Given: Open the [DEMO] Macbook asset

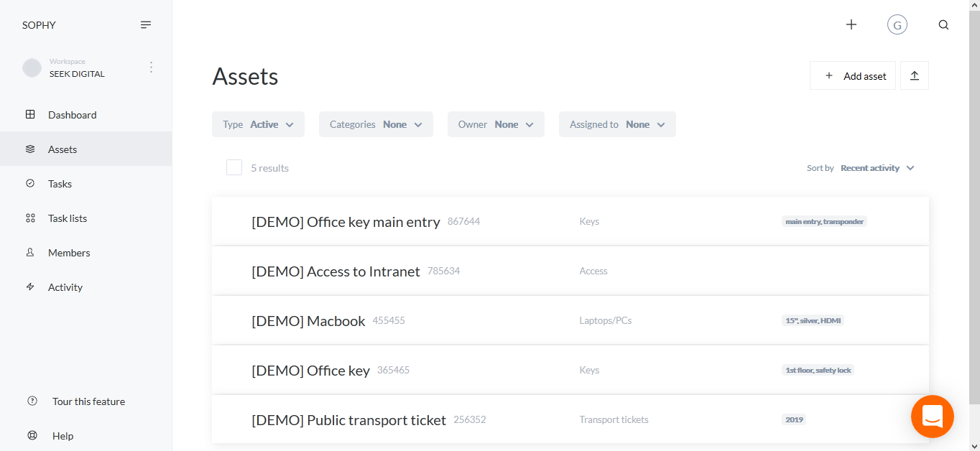Looking at the screenshot, I should coord(308,321).
